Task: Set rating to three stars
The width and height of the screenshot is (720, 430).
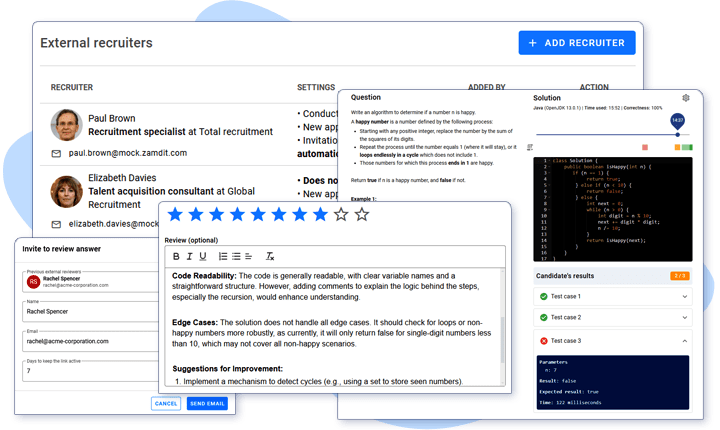Action: (x=217, y=214)
